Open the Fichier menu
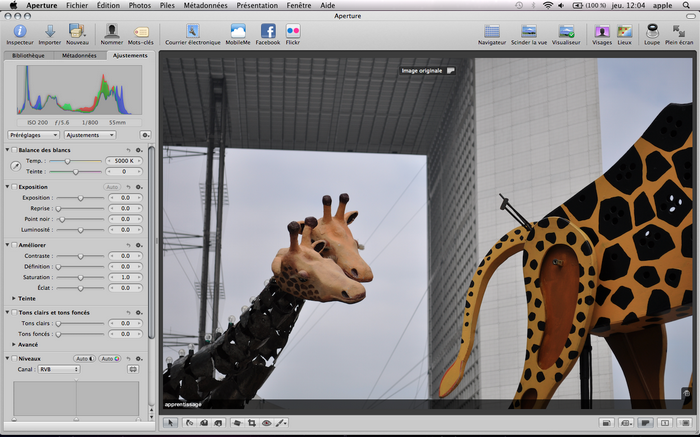This screenshot has height=437, width=700. pos(77,5)
